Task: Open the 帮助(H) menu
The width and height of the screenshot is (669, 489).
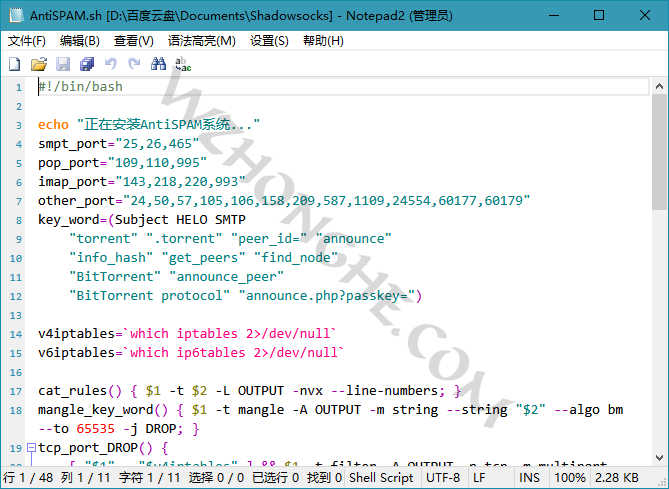Action: (323, 41)
